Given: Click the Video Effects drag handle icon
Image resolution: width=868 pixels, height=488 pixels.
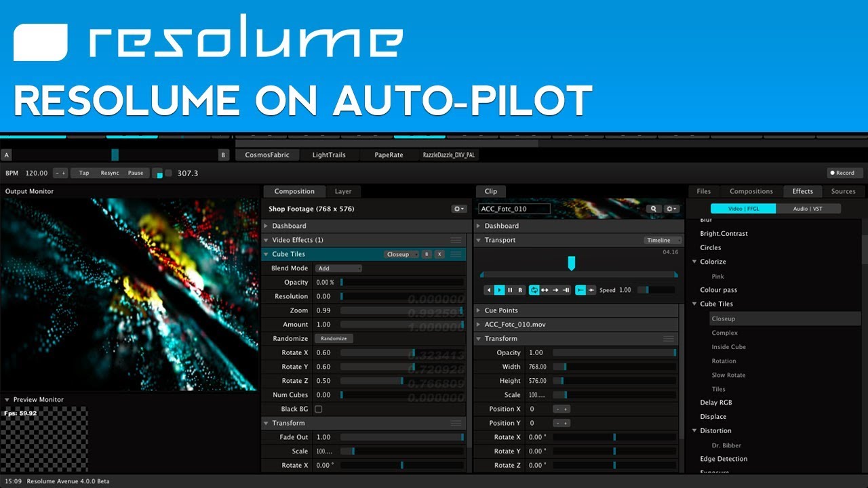Looking at the screenshot, I should point(456,240).
